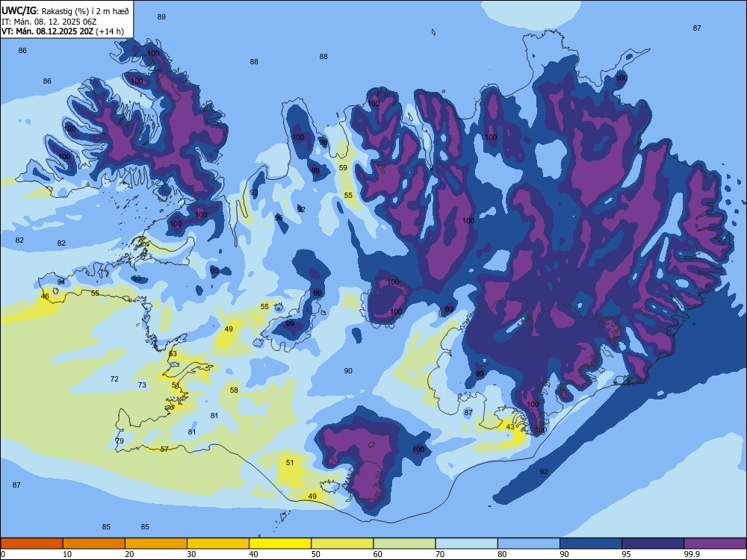
Task: Click the legend tick label 20
Action: coord(129,554)
